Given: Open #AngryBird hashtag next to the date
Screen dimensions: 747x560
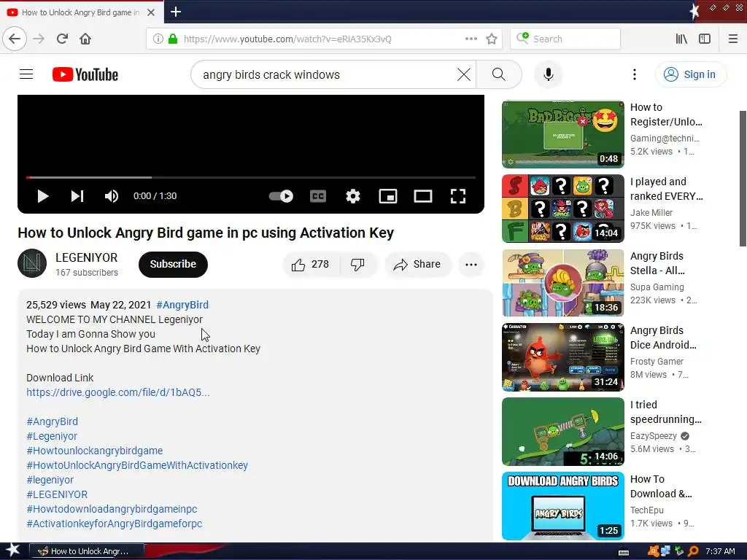Looking at the screenshot, I should [x=182, y=305].
